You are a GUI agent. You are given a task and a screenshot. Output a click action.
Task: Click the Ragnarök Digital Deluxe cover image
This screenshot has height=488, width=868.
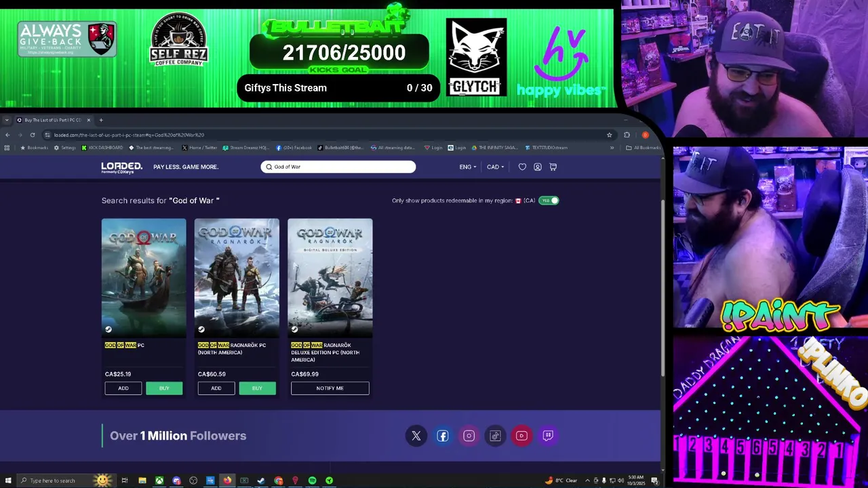pyautogui.click(x=330, y=278)
